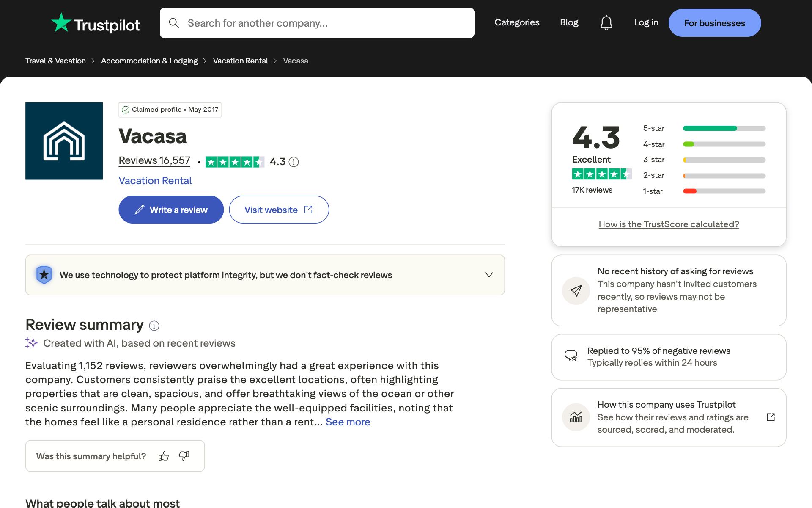Open the Reviews 16,557 link
The image size is (812, 508).
click(154, 161)
